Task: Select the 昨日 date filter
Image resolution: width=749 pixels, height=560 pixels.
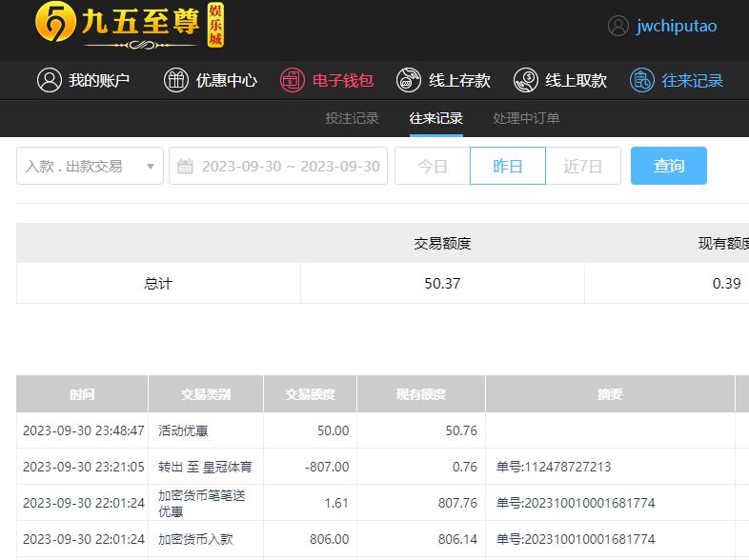Action: tap(508, 166)
